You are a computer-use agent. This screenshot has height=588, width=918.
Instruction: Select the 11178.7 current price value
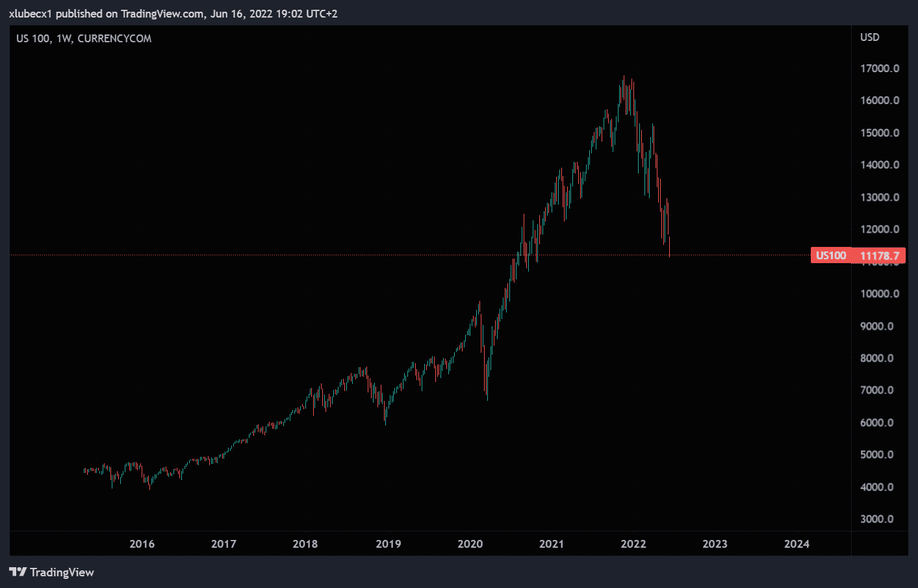(x=880, y=255)
